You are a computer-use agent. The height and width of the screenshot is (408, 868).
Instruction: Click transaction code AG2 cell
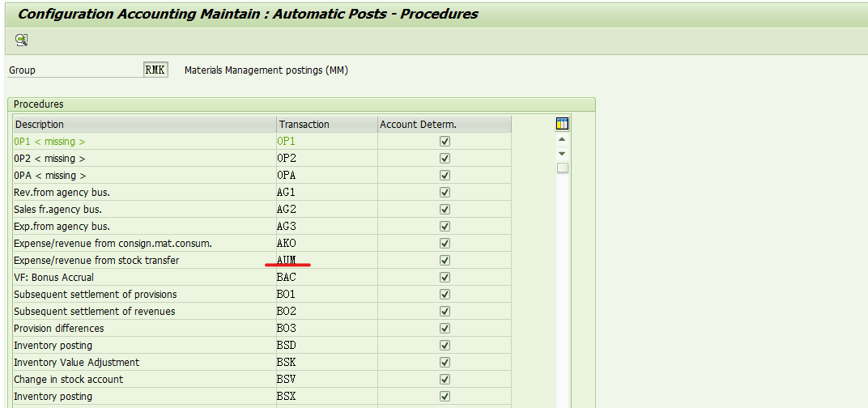point(327,209)
